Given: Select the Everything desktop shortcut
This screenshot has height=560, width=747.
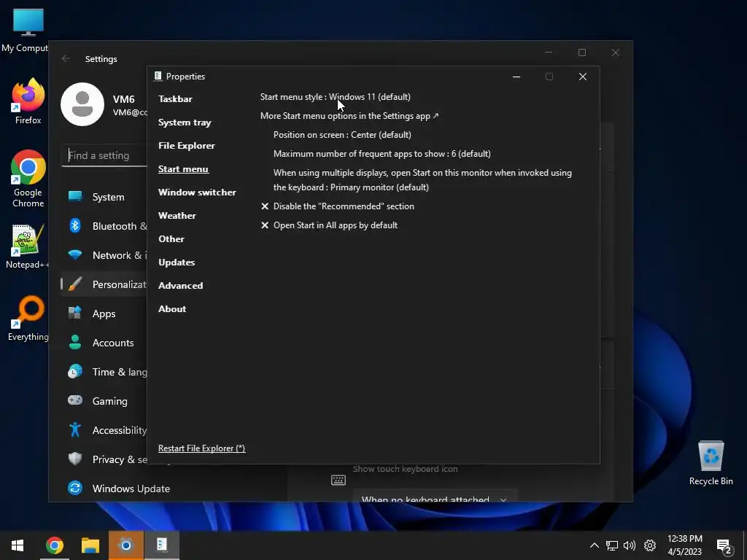Looking at the screenshot, I should coord(28,318).
